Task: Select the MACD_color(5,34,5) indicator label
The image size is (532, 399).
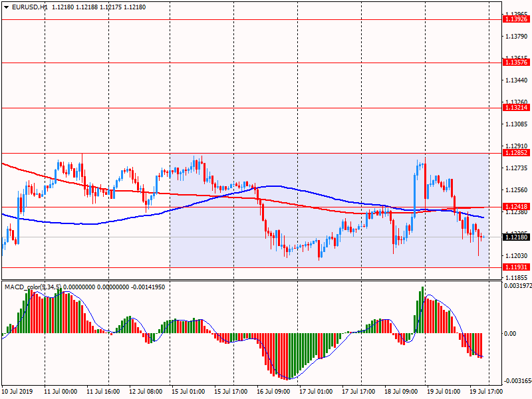Action: (33, 287)
